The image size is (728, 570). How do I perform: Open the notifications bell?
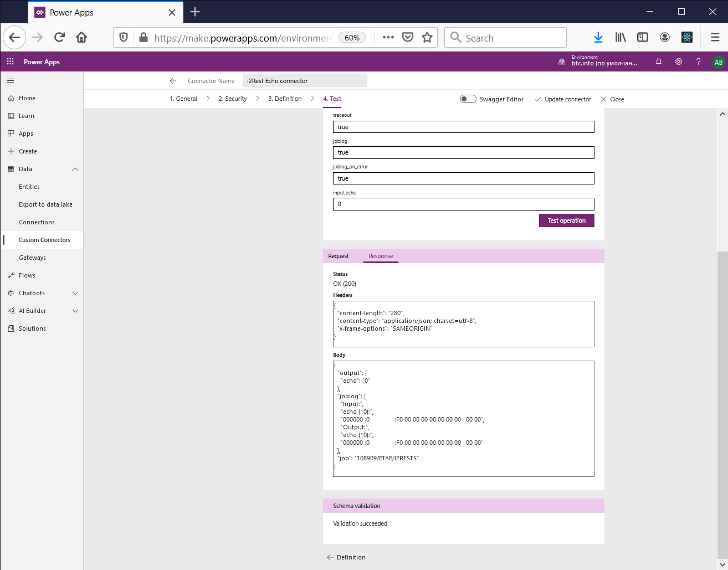click(x=659, y=61)
